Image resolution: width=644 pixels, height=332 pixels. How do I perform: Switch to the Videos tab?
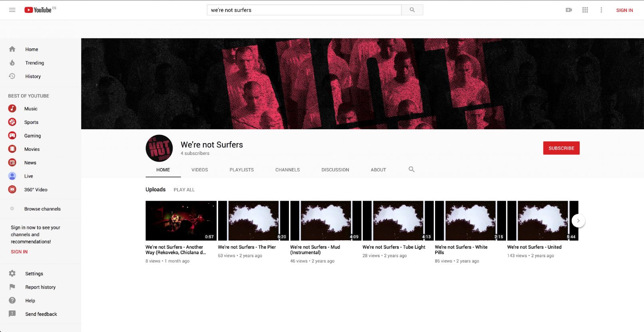199,170
